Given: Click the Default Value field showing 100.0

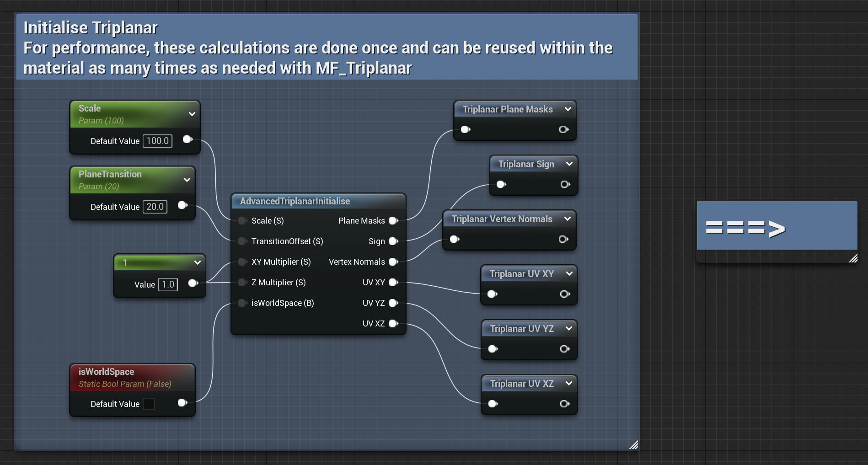Looking at the screenshot, I should 157,141.
